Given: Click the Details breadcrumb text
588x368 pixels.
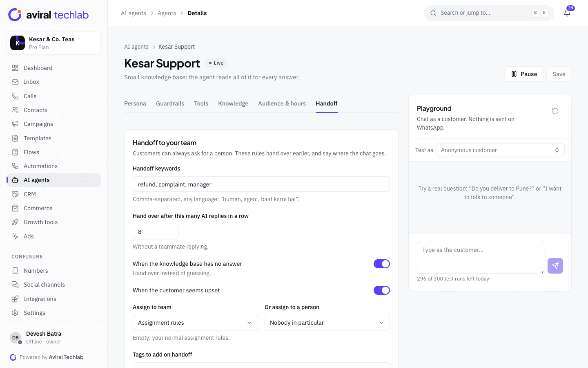Looking at the screenshot, I should coord(197,13).
